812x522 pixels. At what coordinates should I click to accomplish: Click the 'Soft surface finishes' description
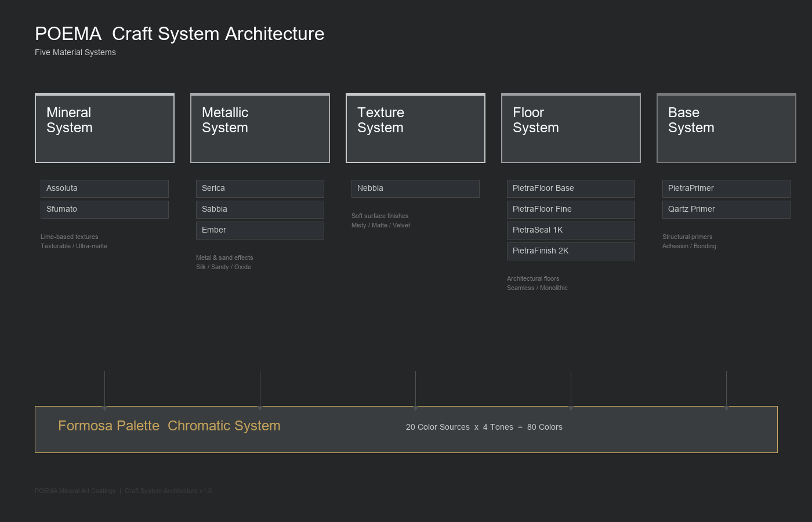click(x=380, y=216)
